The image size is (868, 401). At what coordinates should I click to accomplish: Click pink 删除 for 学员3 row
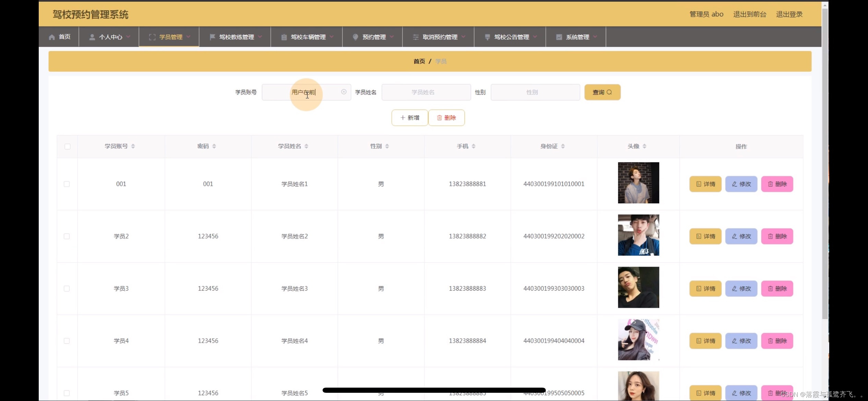pos(777,289)
